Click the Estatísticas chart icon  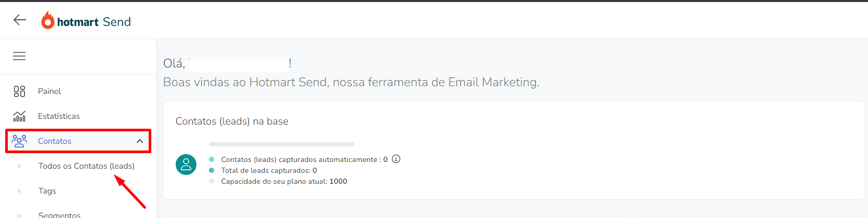[19, 116]
